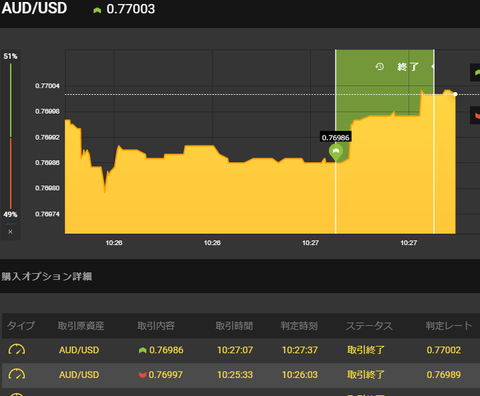
Task: Click AUD/USD in the 10:25:33 trade row
Action: pos(79,375)
